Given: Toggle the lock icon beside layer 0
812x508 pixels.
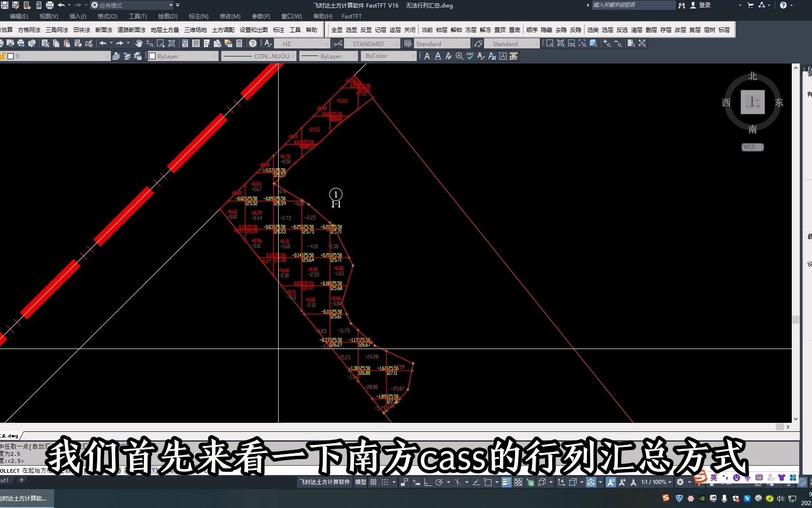Looking at the screenshot, I should [4, 56].
